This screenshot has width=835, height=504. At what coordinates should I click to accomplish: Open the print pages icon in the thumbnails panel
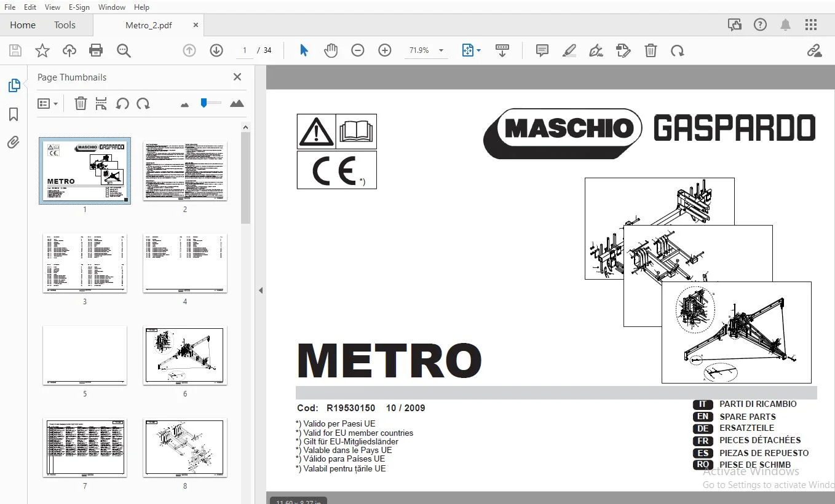pyautogui.click(x=101, y=103)
